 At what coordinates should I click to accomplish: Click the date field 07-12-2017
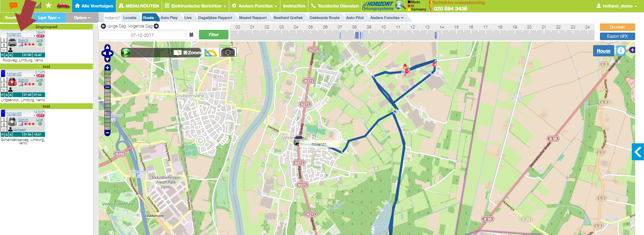click(142, 35)
